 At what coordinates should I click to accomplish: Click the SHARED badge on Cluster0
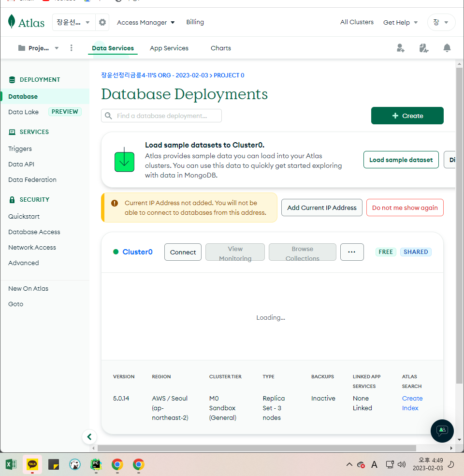pyautogui.click(x=416, y=252)
